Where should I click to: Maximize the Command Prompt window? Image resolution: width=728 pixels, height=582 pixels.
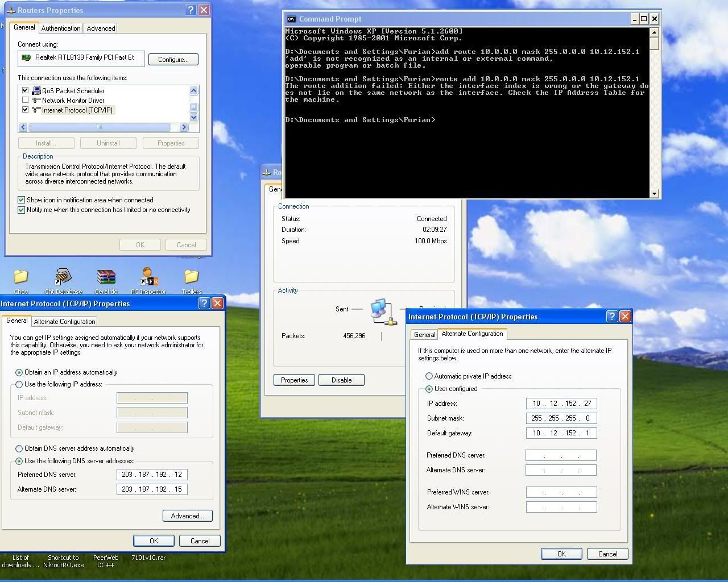point(644,19)
